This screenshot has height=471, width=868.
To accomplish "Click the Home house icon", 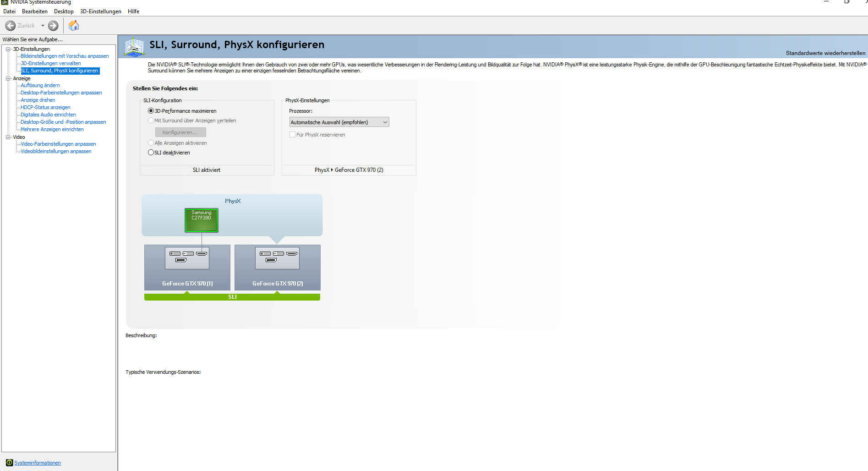I will pyautogui.click(x=74, y=26).
